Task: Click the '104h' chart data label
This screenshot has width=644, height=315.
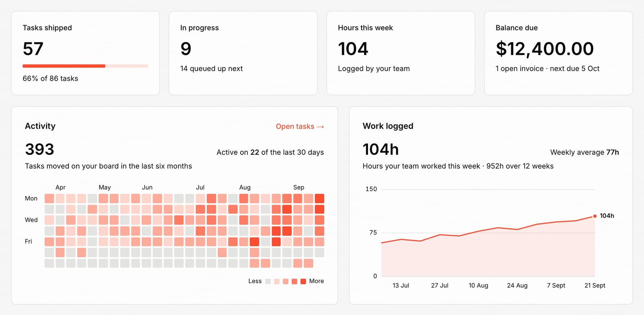Action: point(607,216)
